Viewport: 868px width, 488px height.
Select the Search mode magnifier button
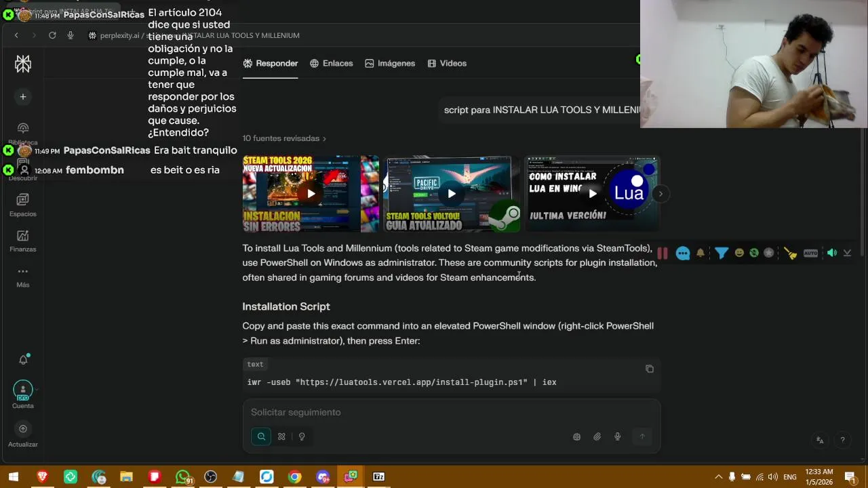point(261,436)
